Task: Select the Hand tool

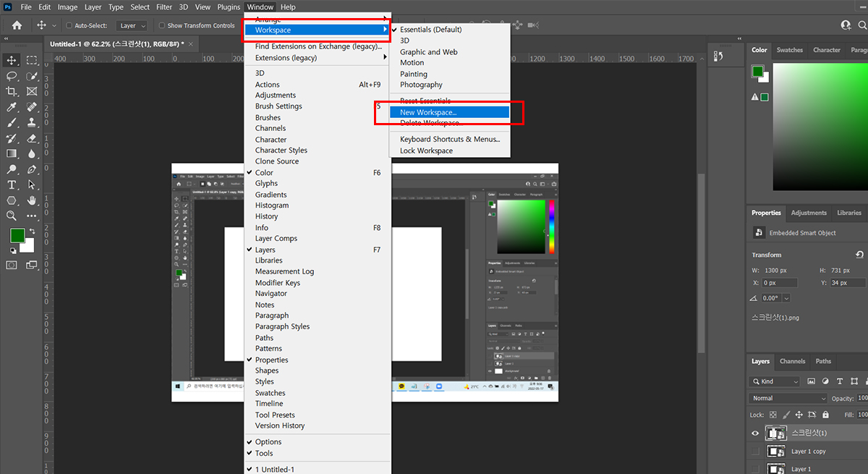Action: click(32, 200)
